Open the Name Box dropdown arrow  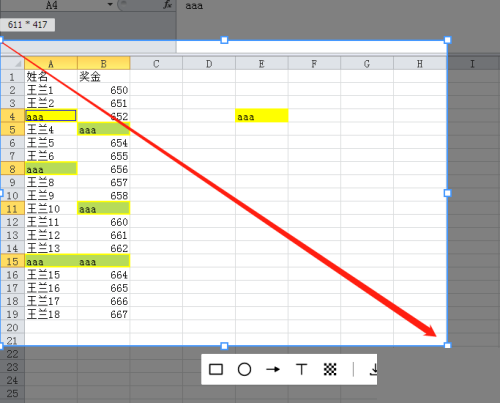110,5
